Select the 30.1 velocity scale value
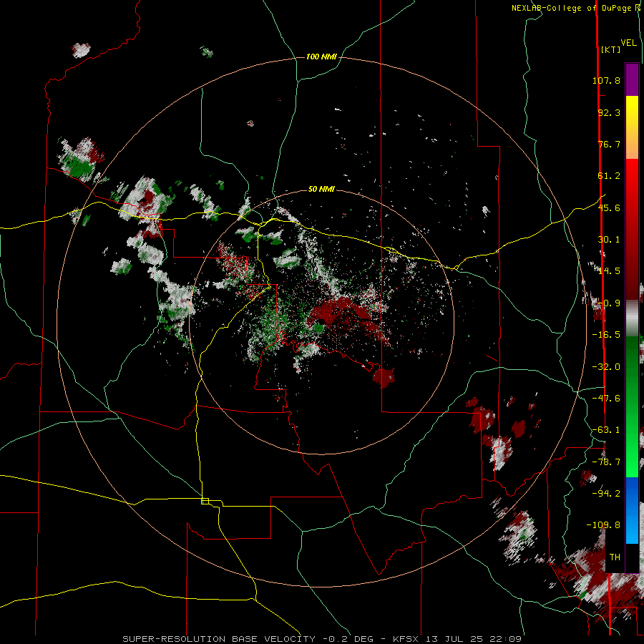Screen dimensions: 644x644 (609, 240)
